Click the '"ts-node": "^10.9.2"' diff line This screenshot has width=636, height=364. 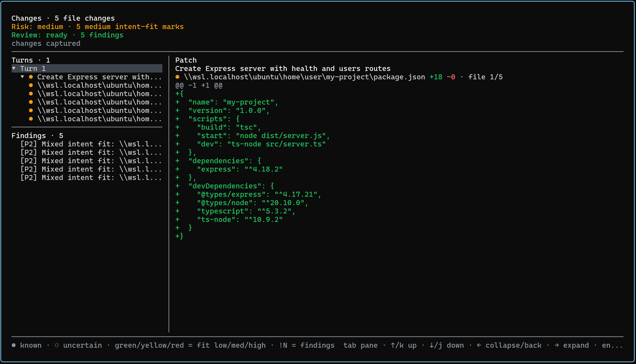(229, 219)
